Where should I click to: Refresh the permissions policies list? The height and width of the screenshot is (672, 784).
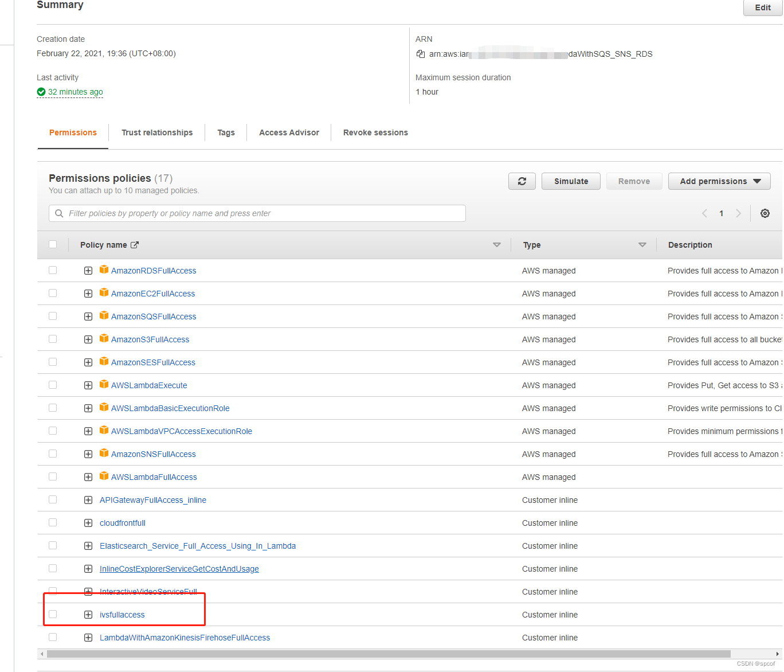pyautogui.click(x=522, y=181)
